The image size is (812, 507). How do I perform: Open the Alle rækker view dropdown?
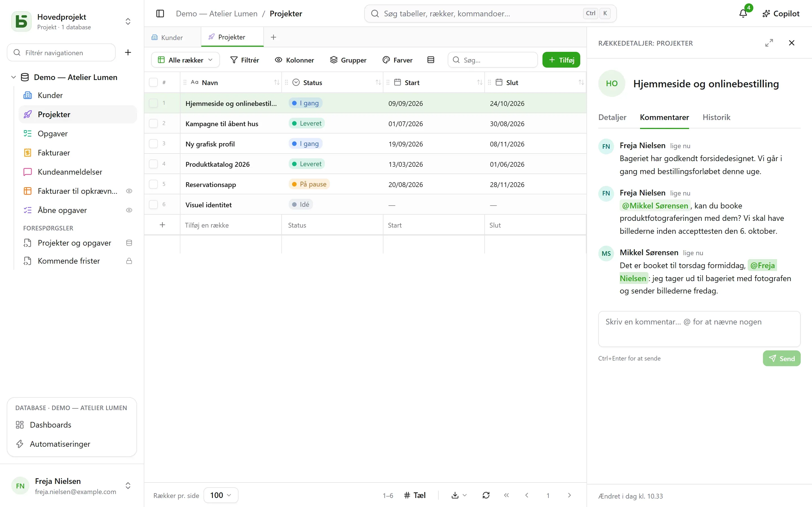point(186,60)
